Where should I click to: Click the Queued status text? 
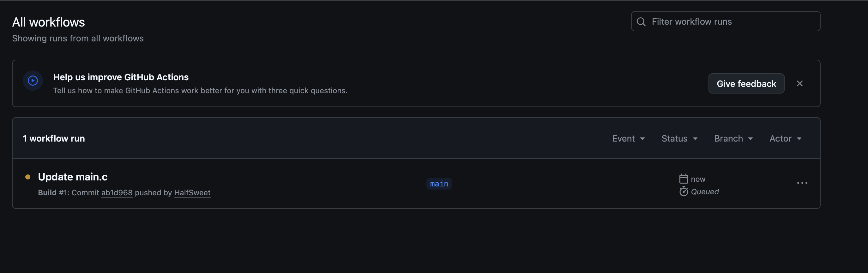pos(705,192)
